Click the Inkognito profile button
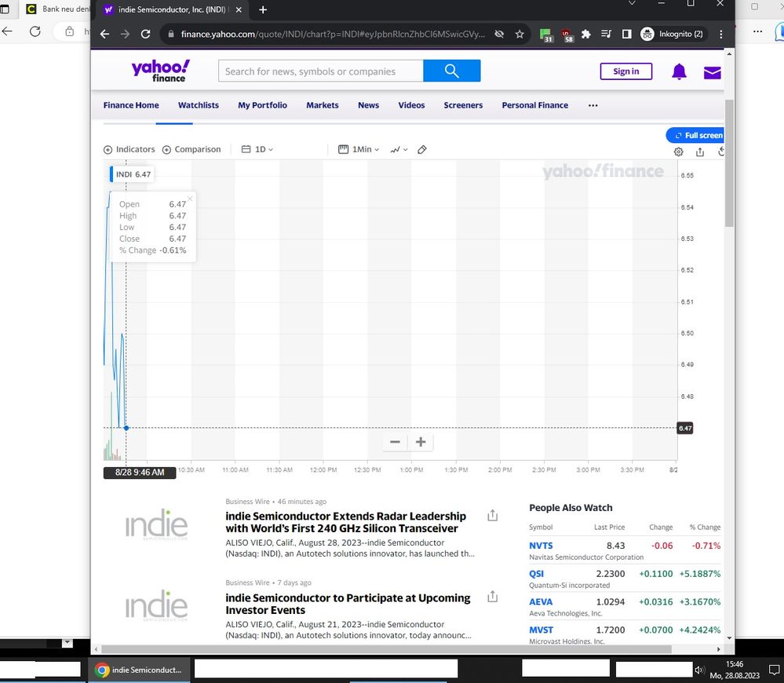 pyautogui.click(x=673, y=34)
